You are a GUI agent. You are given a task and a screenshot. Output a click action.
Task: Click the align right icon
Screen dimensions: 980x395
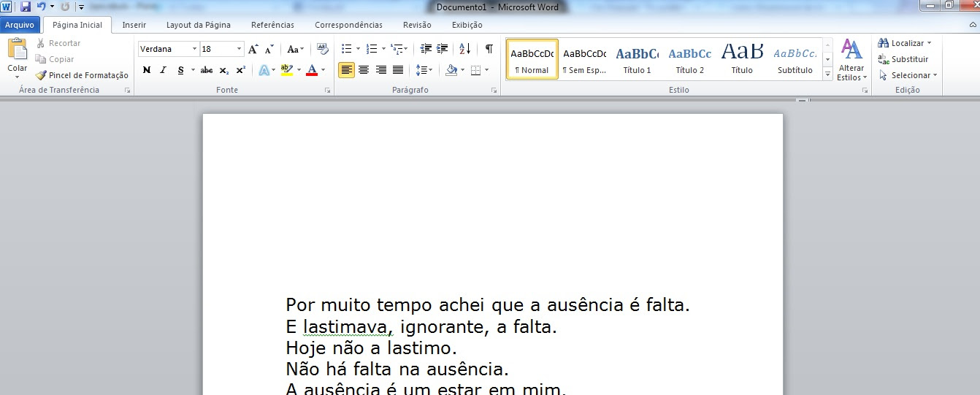(380, 70)
